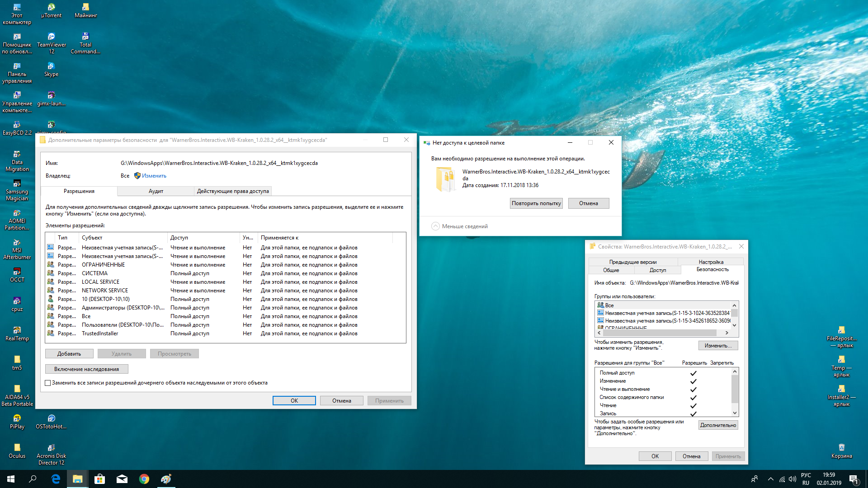Open Microsoft Store from the taskbar

pos(99,479)
